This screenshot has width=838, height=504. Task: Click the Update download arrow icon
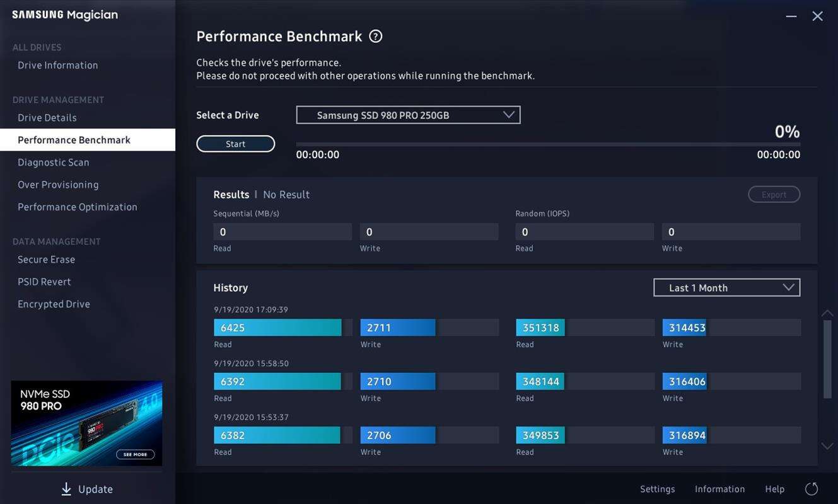click(66, 489)
